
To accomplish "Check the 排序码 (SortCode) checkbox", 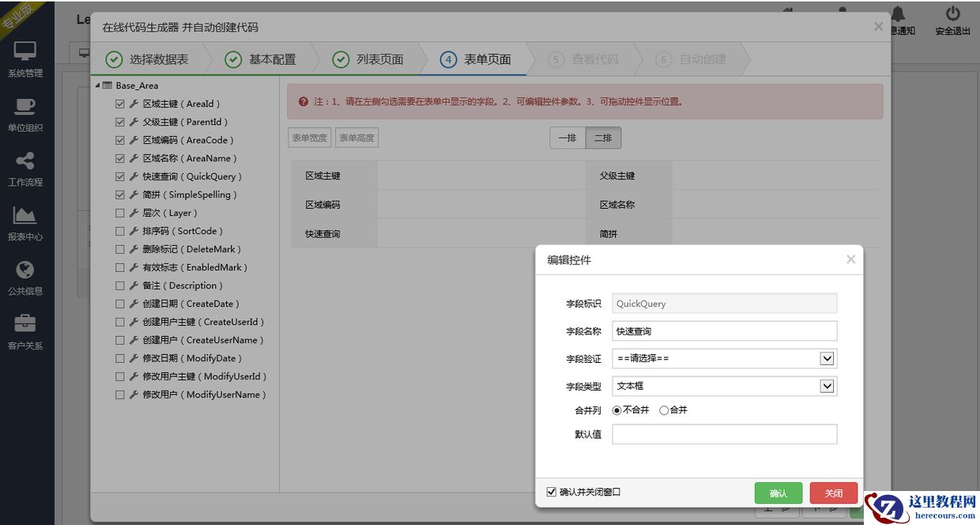I will [120, 231].
